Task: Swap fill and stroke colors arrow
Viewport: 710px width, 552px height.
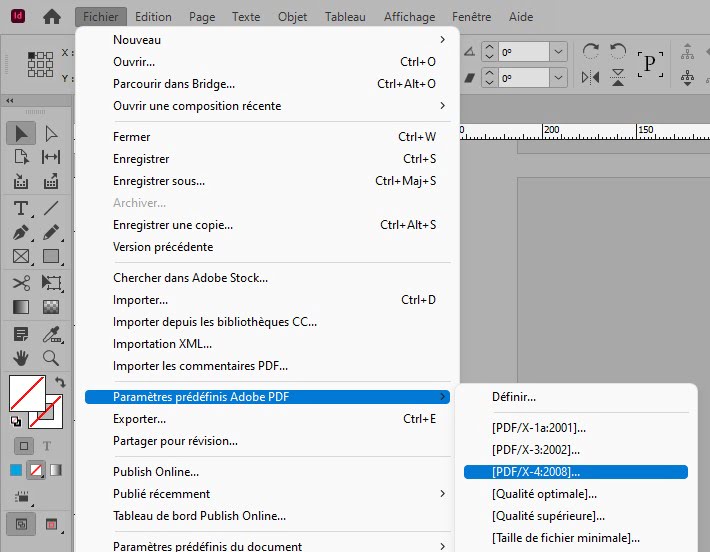Action: (60, 382)
